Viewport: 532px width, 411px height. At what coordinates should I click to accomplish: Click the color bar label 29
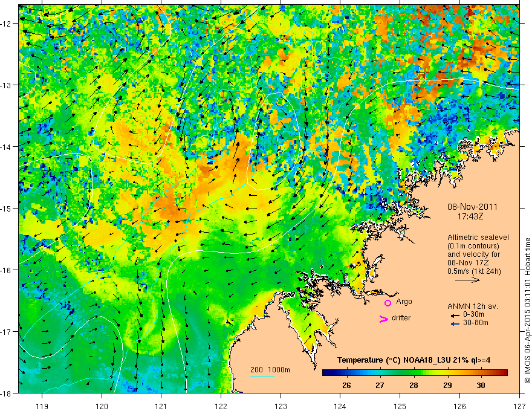tap(447, 385)
